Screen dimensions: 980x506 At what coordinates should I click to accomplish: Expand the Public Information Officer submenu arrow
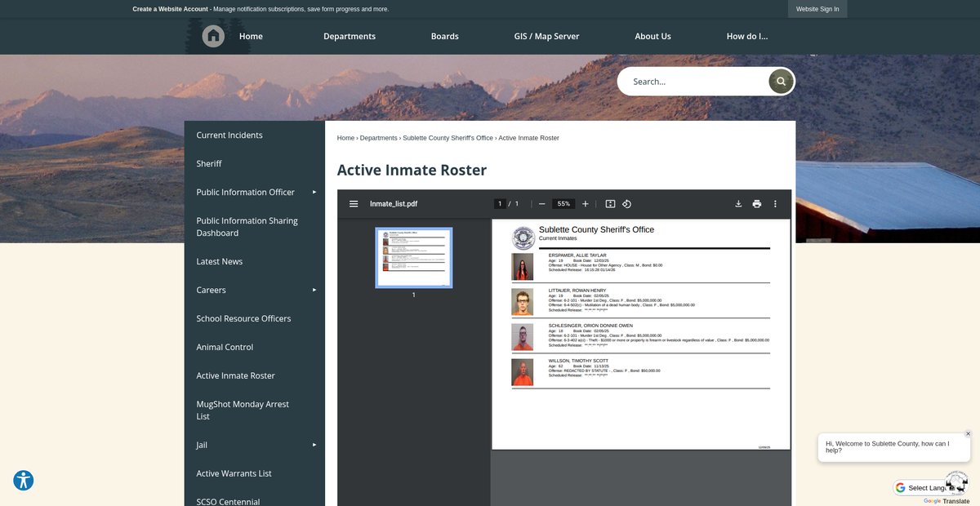[x=314, y=192]
